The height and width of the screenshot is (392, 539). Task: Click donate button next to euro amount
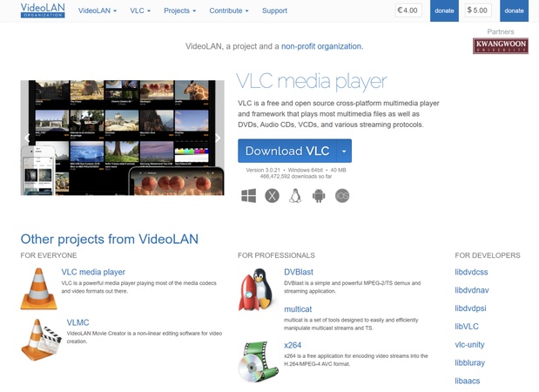click(444, 10)
